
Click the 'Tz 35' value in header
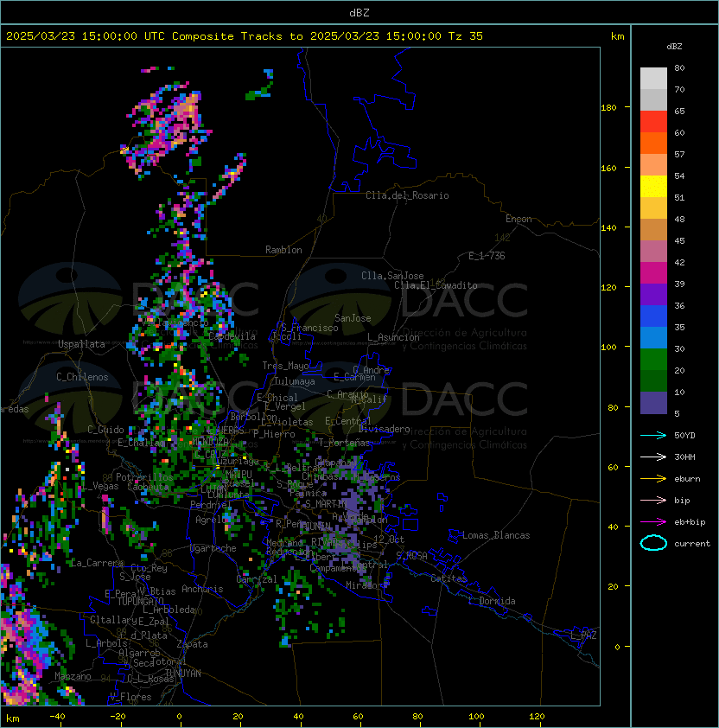point(466,36)
